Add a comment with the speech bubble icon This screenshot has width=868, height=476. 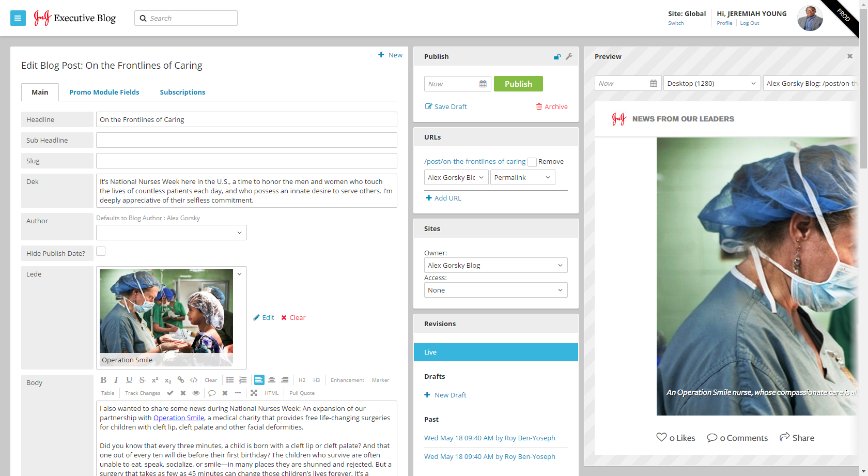coord(212,393)
